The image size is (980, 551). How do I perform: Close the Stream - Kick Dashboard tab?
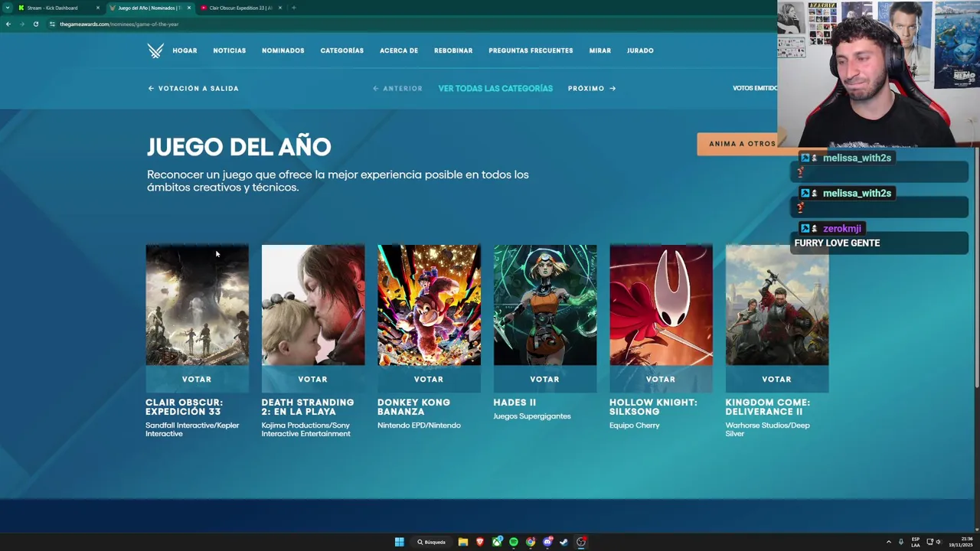click(x=98, y=8)
